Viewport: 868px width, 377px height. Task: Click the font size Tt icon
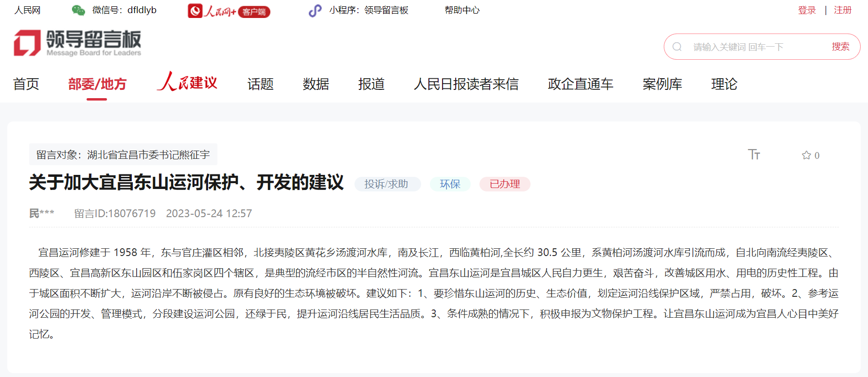click(754, 154)
